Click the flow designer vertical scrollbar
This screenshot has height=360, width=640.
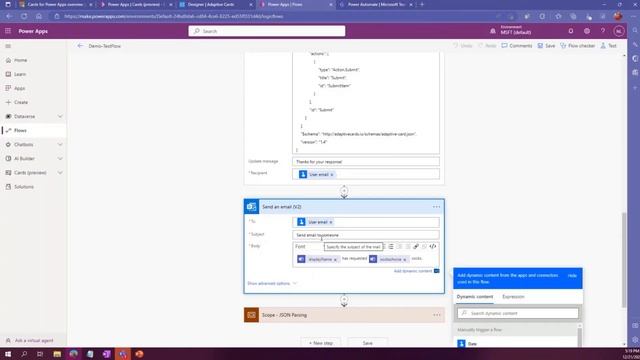click(624, 260)
